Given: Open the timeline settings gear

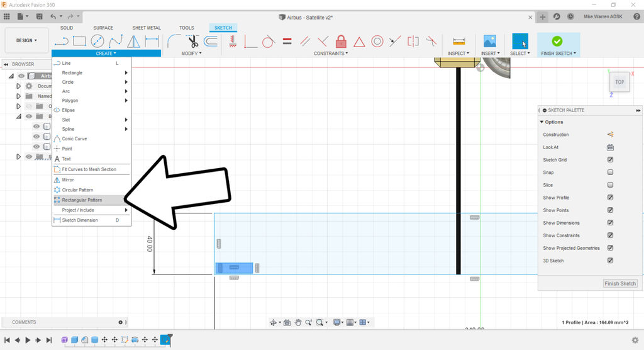Looking at the screenshot, I should point(635,340).
